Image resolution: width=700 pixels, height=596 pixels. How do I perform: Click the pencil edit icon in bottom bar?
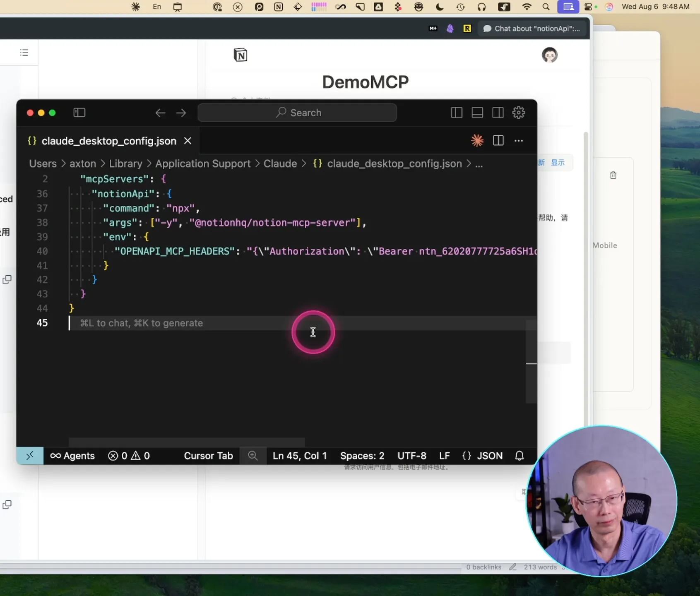pos(512,567)
